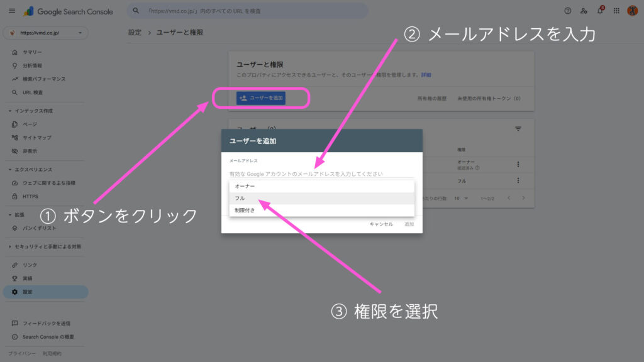Click 検索パフォーマンス in the sidebar
The height and width of the screenshot is (362, 644).
(x=44, y=79)
